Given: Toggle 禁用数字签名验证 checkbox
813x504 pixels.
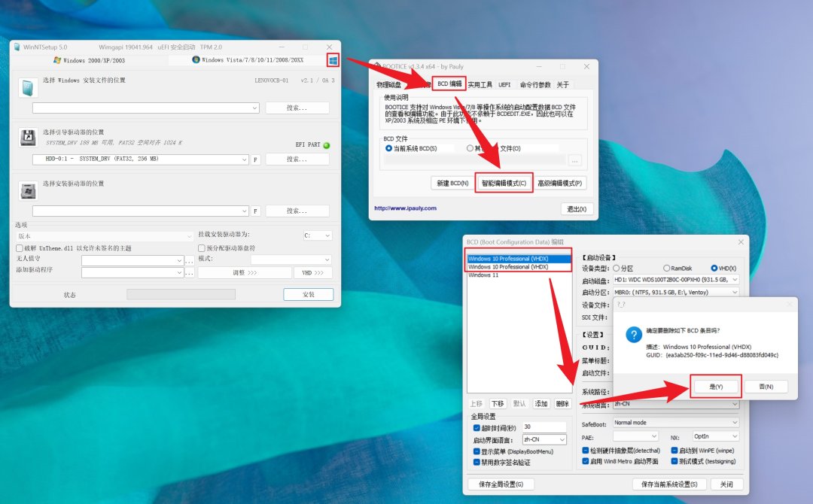Looking at the screenshot, I should click(x=477, y=463).
